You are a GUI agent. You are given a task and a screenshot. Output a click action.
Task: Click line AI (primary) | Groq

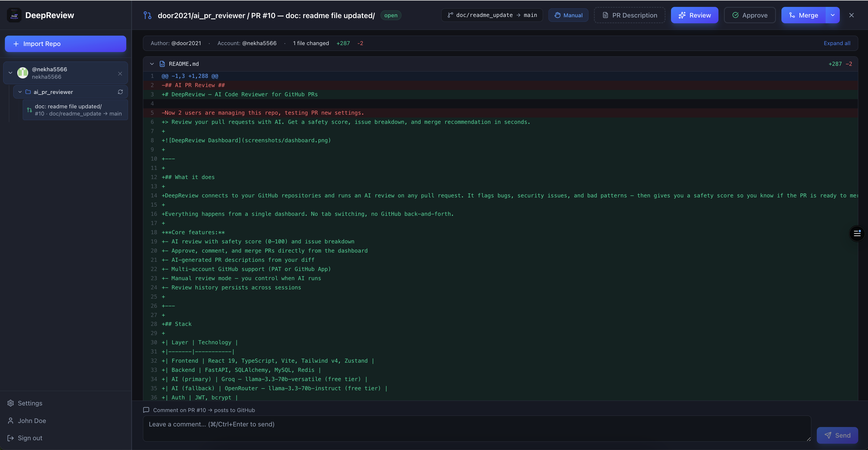500,379
